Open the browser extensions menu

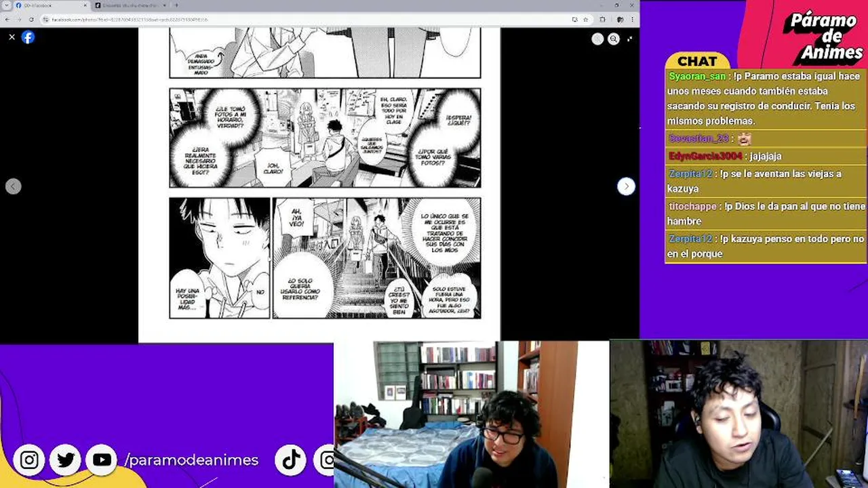[x=602, y=19]
